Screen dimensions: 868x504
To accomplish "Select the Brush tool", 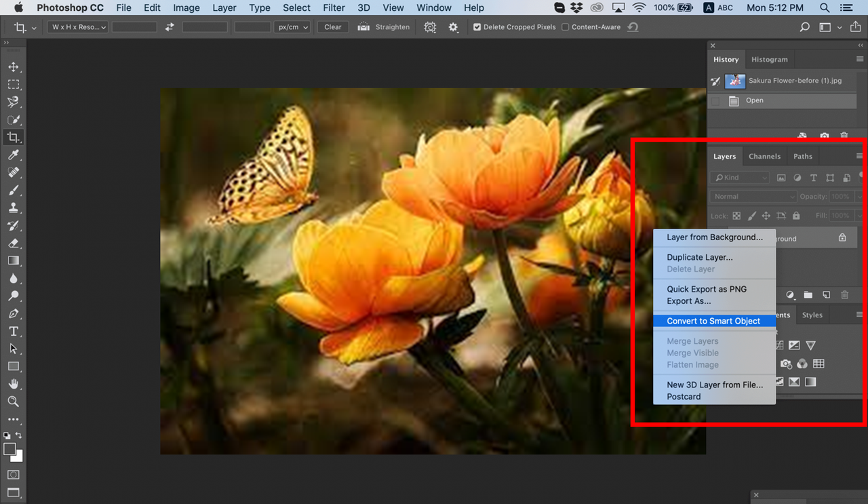I will click(14, 190).
